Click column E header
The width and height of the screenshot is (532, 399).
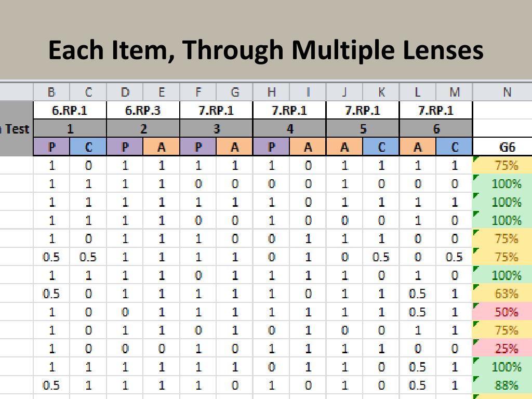pos(162,92)
